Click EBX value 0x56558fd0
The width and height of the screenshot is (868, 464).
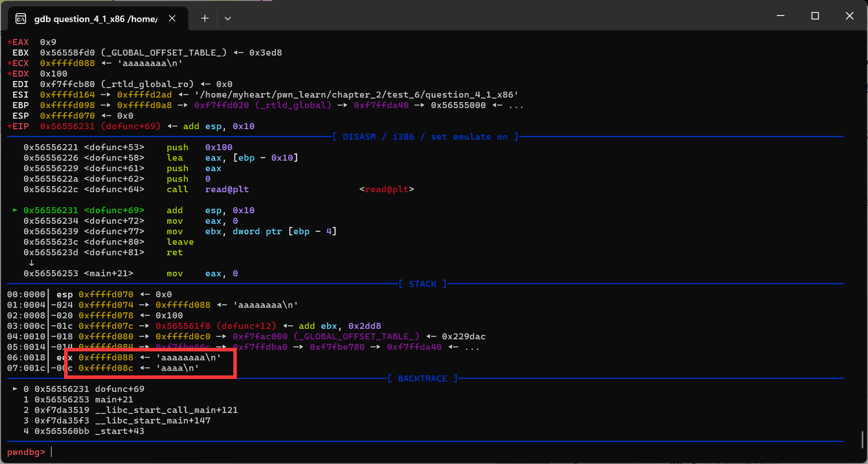tap(67, 53)
